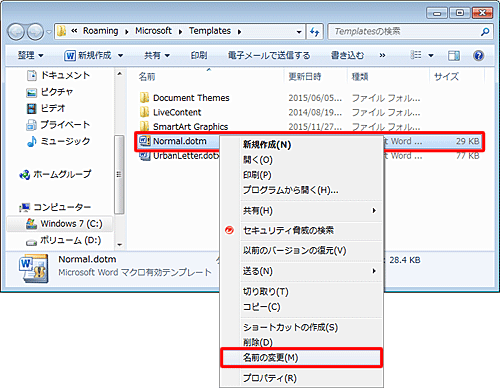500x388 pixels.
Task: Open the blue Help icon
Action: (x=478, y=56)
